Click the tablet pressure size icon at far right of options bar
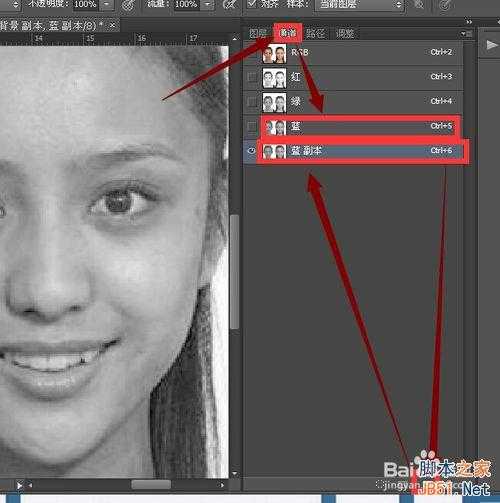Screen dimensions: 500x503 445,5
